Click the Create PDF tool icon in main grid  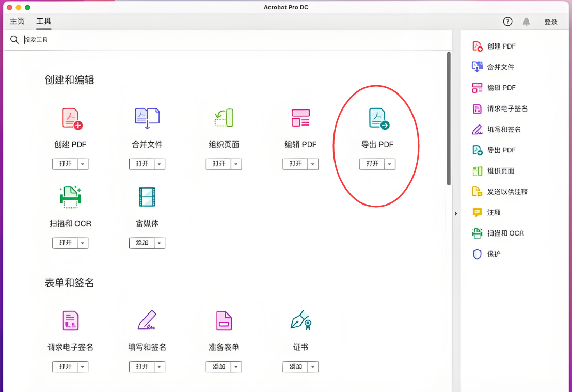click(x=72, y=119)
